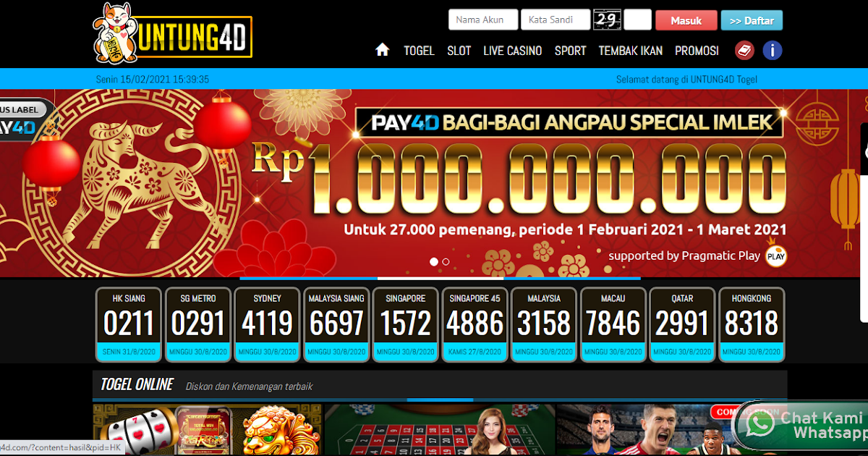
Task: Click the captcha code input box
Action: point(637,20)
